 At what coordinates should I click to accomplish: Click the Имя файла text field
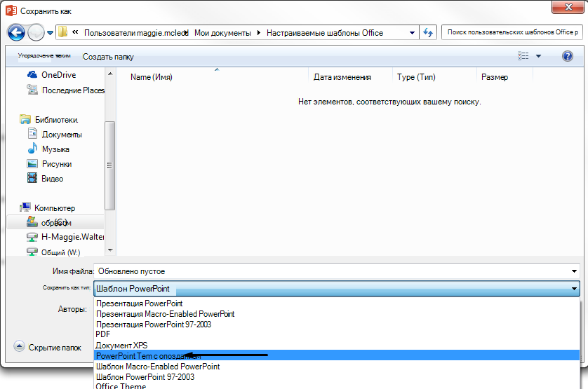(332, 271)
